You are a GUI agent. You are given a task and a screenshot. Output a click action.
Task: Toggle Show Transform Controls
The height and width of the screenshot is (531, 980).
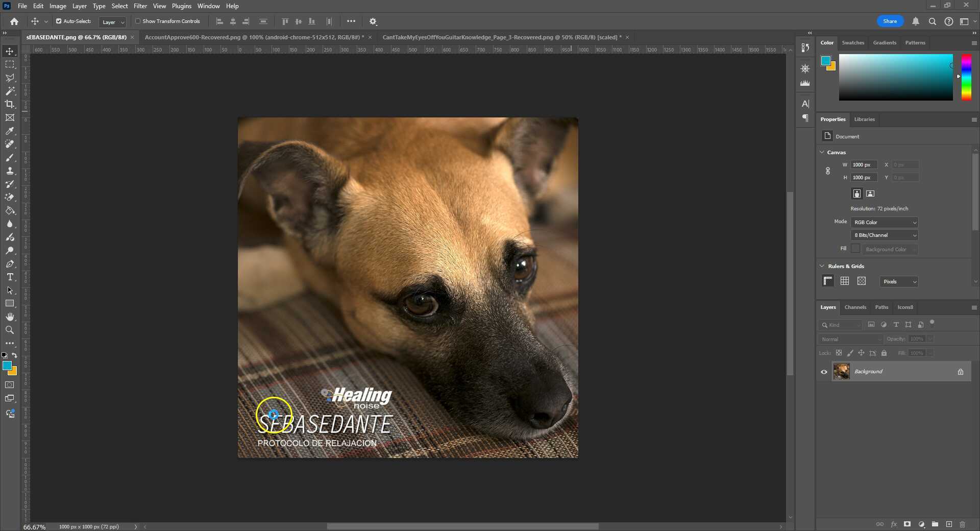(138, 21)
